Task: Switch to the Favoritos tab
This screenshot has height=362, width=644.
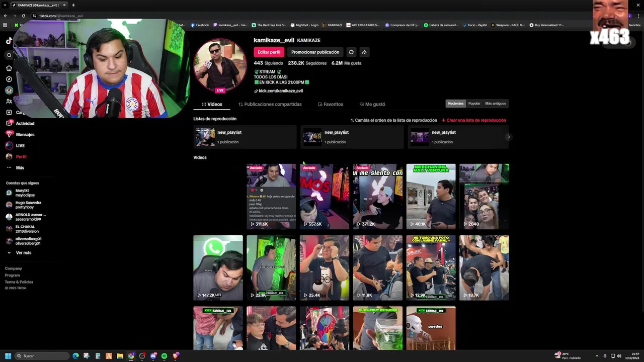Action: pyautogui.click(x=331, y=104)
